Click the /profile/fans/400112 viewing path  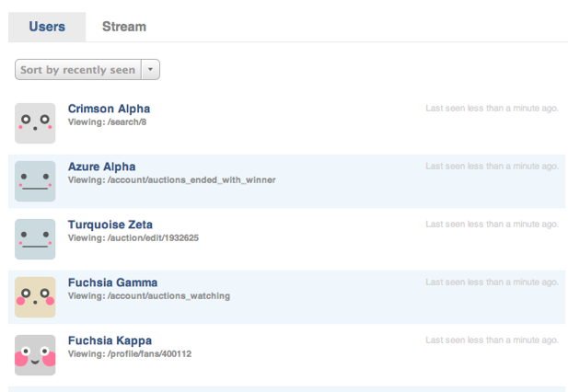(x=149, y=354)
